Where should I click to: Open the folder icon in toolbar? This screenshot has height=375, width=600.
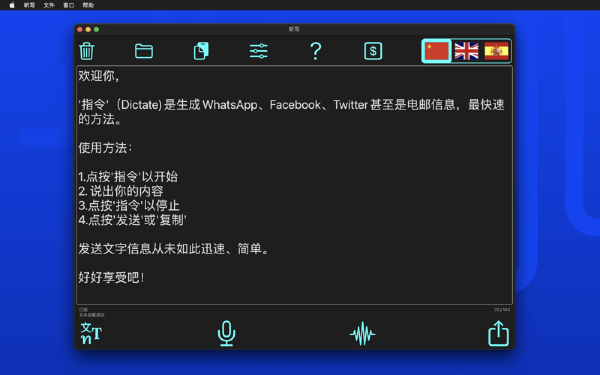point(144,51)
